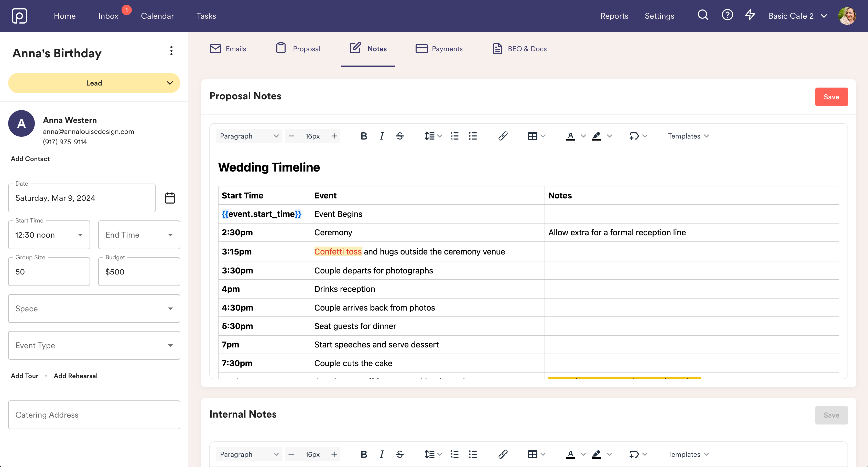The width and height of the screenshot is (868, 467).
Task: Open Settings in top navigation
Action: click(659, 16)
